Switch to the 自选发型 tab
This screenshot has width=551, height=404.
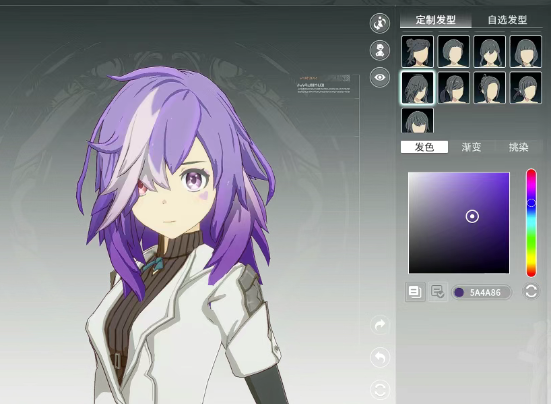pyautogui.click(x=507, y=20)
